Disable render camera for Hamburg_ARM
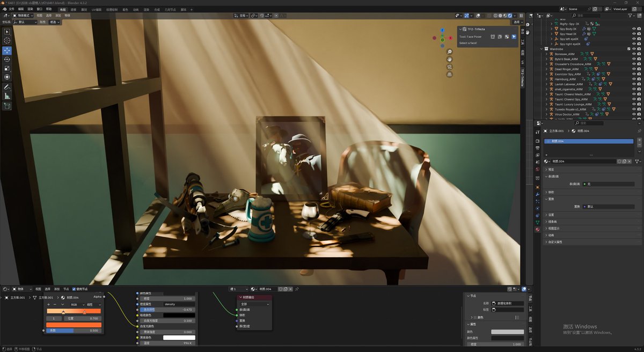Image resolution: width=644 pixels, height=352 pixels. [640, 79]
